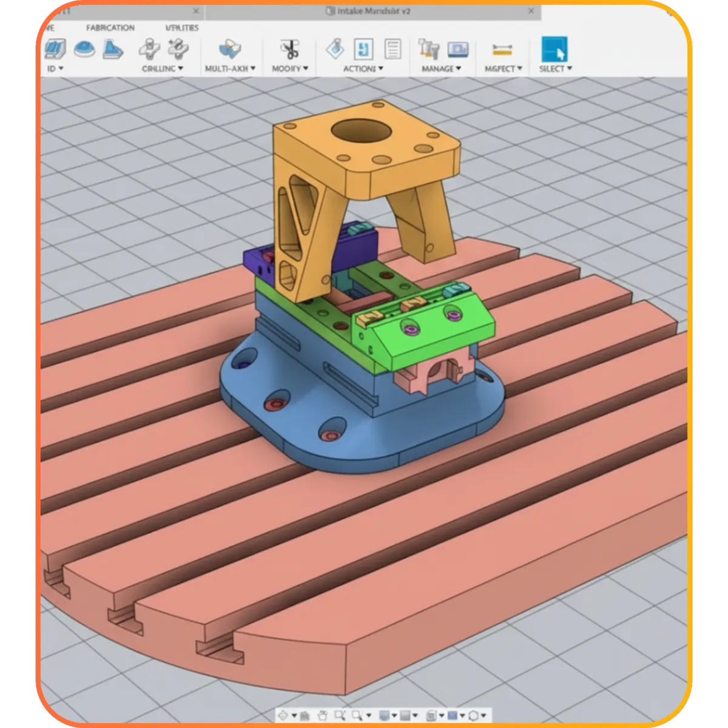
Task: Open the viewports dropdown arrow
Action: (x=462, y=716)
